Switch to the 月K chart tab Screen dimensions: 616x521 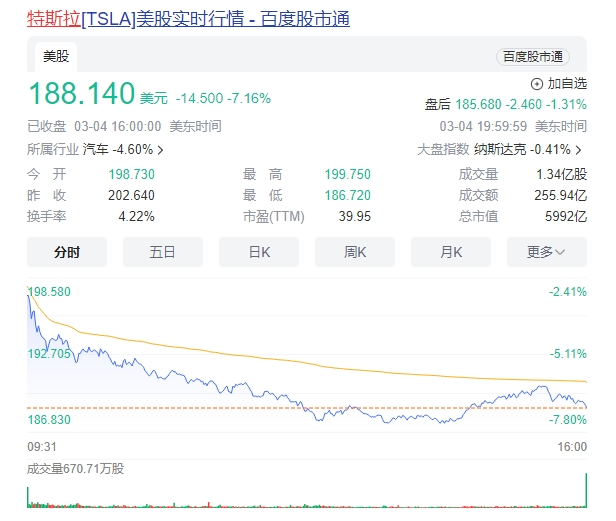pos(451,252)
